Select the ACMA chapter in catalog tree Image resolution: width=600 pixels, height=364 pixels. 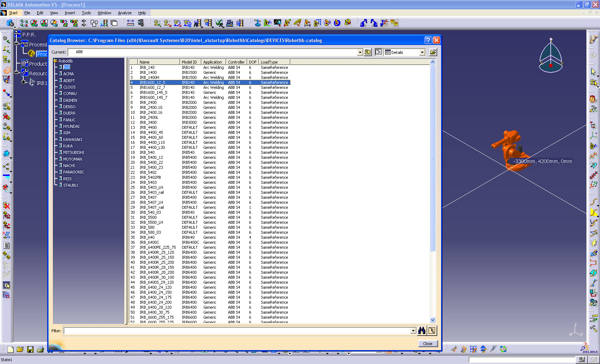pyautogui.click(x=68, y=74)
